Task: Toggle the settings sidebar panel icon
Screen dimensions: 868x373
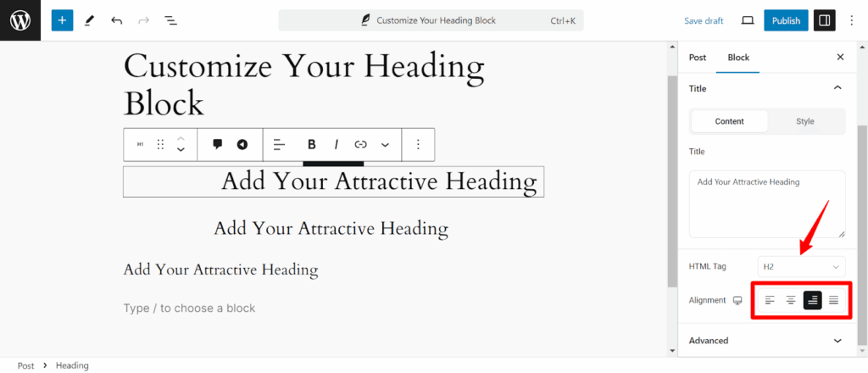Action: point(824,20)
